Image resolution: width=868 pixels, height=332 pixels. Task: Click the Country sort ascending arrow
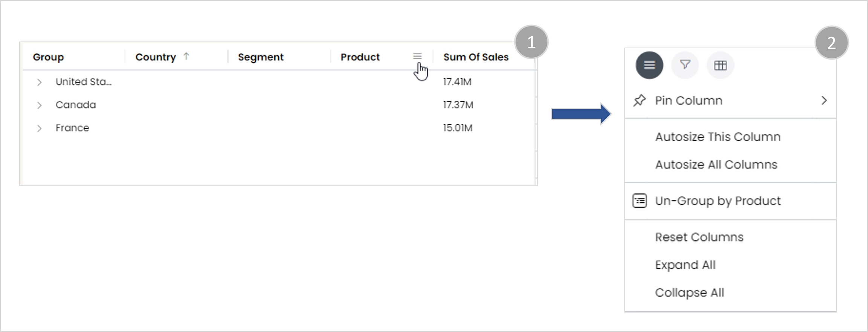[x=186, y=57]
